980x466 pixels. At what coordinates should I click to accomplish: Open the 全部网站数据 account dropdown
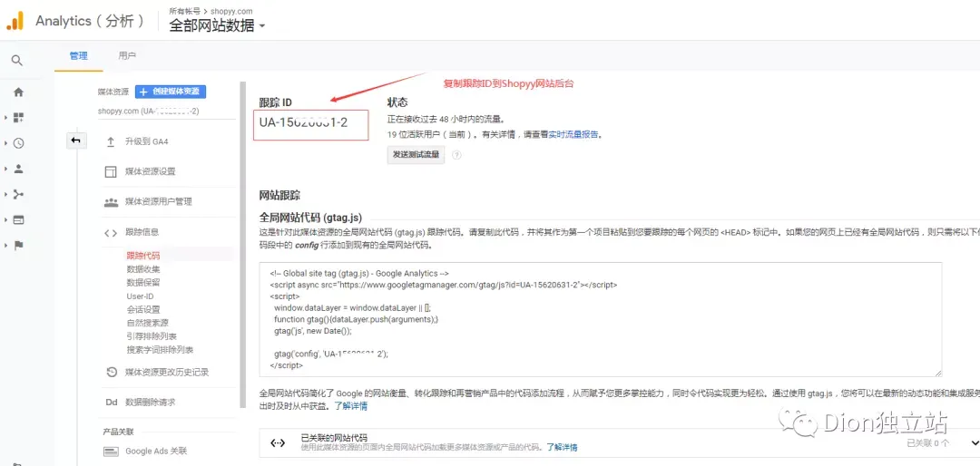217,26
